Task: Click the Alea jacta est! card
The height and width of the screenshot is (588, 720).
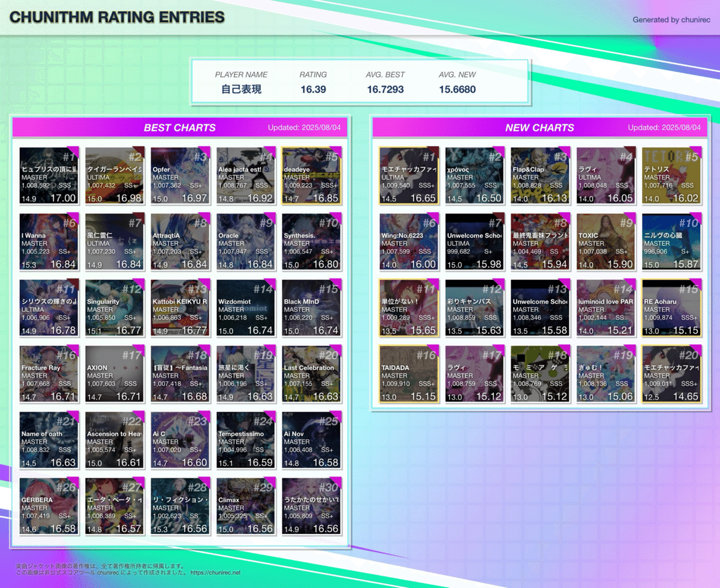Action: click(x=246, y=176)
